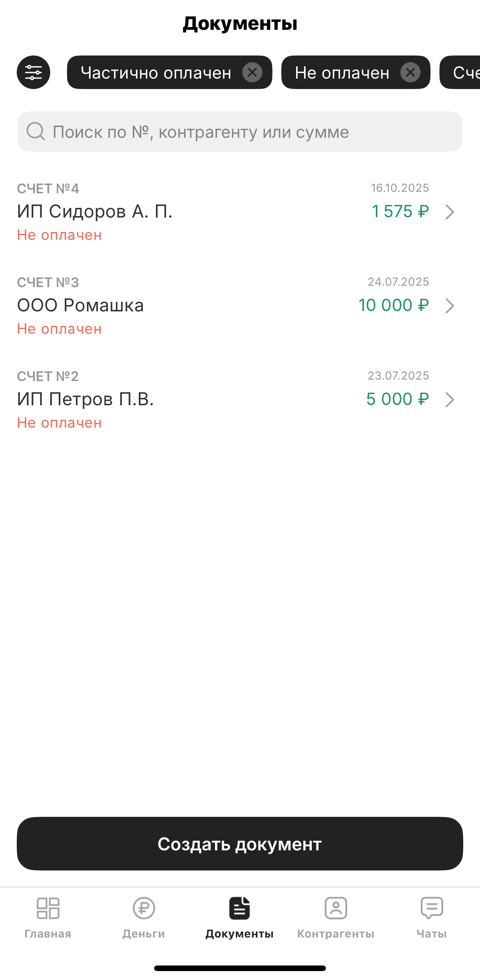Select the Документы tab icon
The height and width of the screenshot is (980, 480).
coord(239,908)
